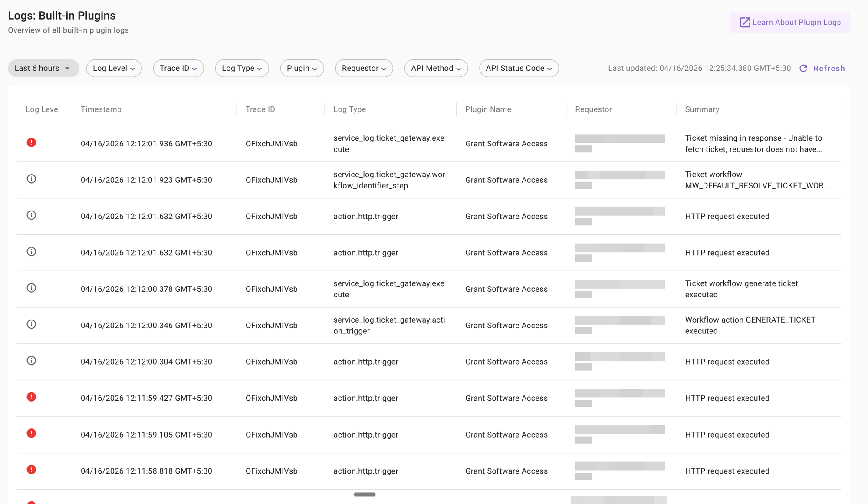
Task: Click the external-link icon in Learn About Plugin Logs
Action: pos(745,22)
